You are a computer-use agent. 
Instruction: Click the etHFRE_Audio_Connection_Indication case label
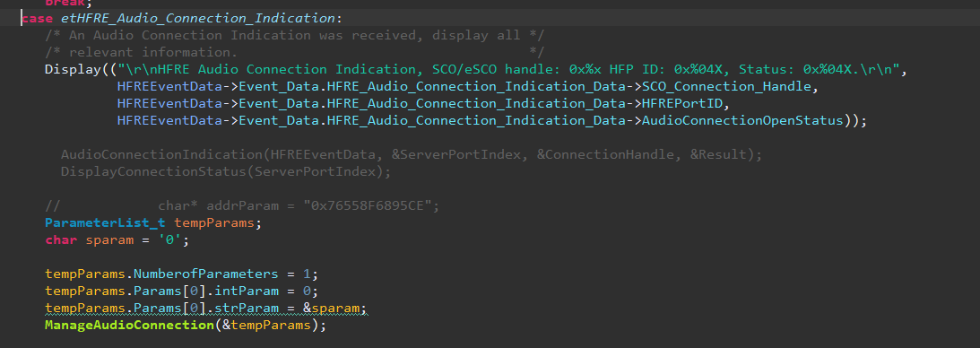click(x=197, y=18)
